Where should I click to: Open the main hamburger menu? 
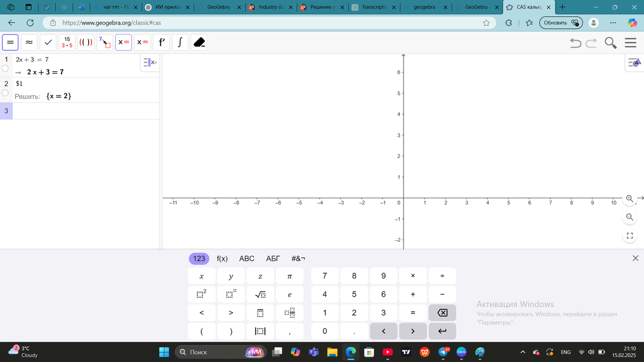631,43
